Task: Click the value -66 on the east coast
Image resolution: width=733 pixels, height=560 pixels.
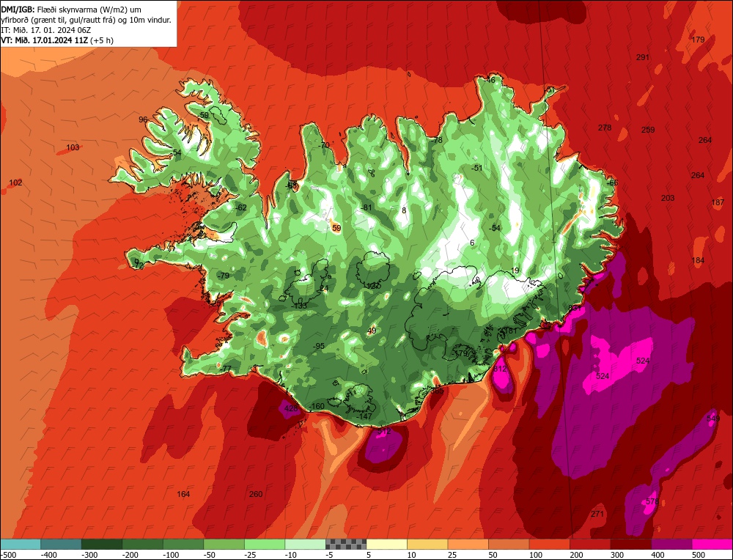Action: pos(612,183)
